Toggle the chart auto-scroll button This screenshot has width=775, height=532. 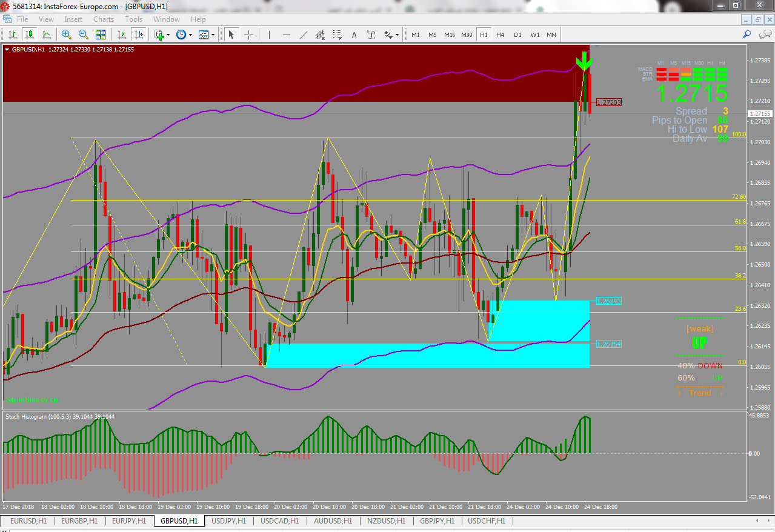point(121,35)
